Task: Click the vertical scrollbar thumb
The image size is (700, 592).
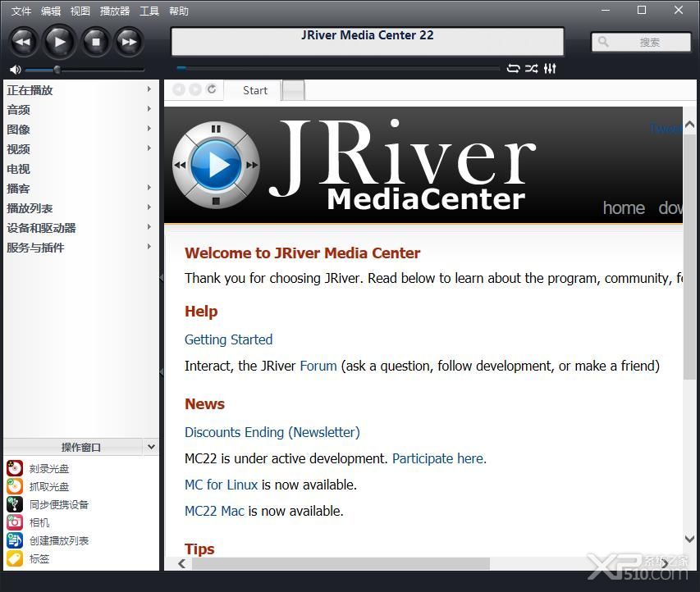Action: 689,256
